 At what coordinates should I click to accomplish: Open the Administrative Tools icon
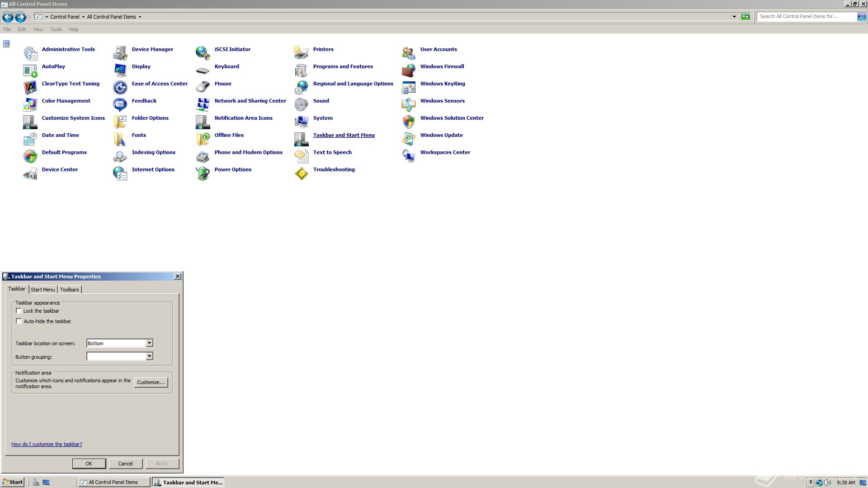[30, 53]
